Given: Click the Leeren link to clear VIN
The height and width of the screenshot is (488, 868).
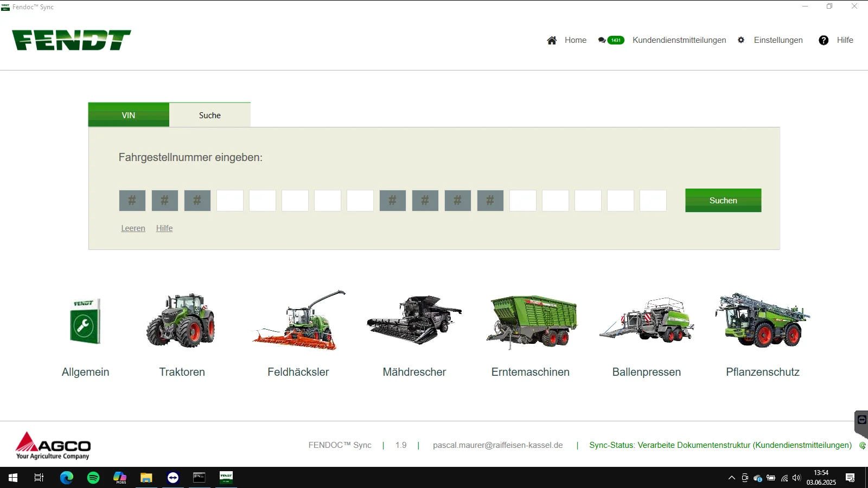Looking at the screenshot, I should pyautogui.click(x=133, y=228).
